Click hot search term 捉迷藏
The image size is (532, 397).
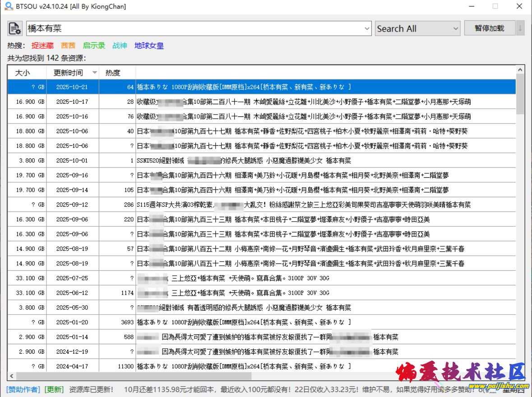click(x=42, y=46)
